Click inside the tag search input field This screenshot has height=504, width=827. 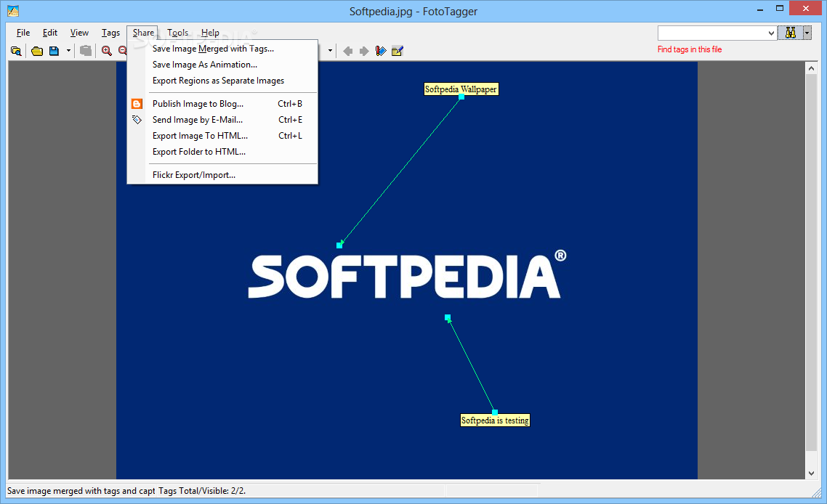pyautogui.click(x=712, y=33)
